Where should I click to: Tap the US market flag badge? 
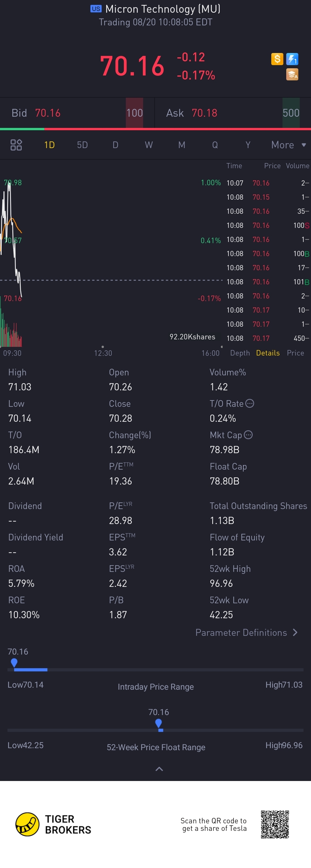pos(96,9)
